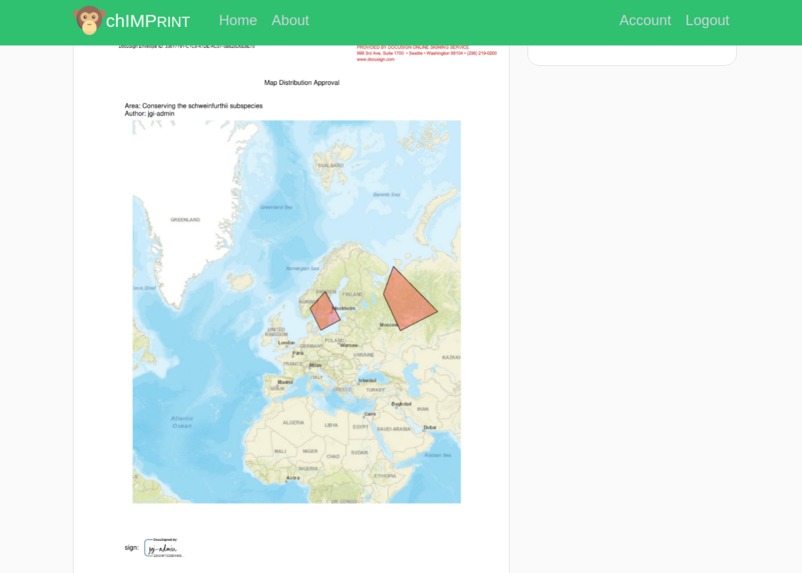Click the Istanbul city label on map

pyautogui.click(x=368, y=380)
